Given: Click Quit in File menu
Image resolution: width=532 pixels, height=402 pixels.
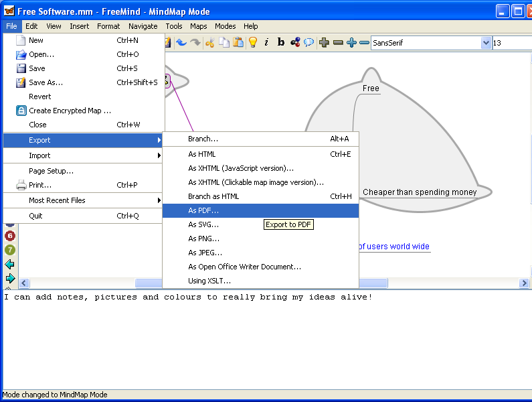Looking at the screenshot, I should pos(83,216).
